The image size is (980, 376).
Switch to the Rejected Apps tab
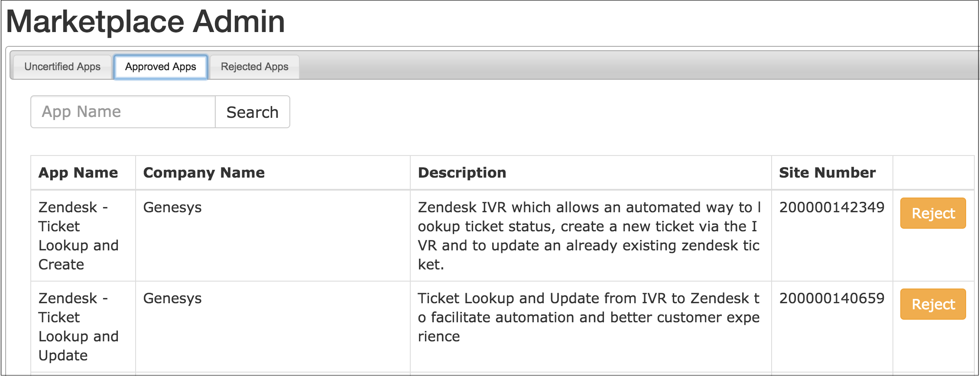click(x=254, y=67)
